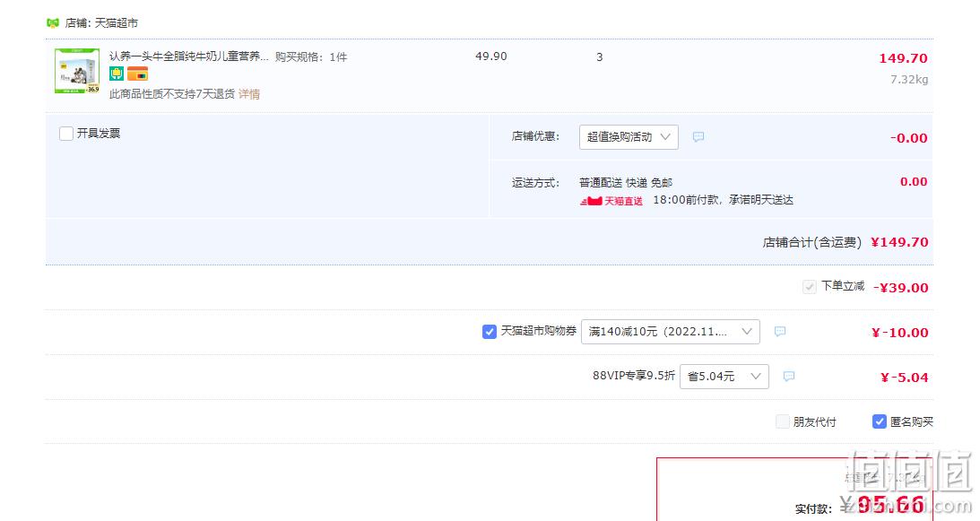Click the Tmall Supermarket store cat icon
Viewport: 980px width, 521px height.
pyautogui.click(x=53, y=23)
